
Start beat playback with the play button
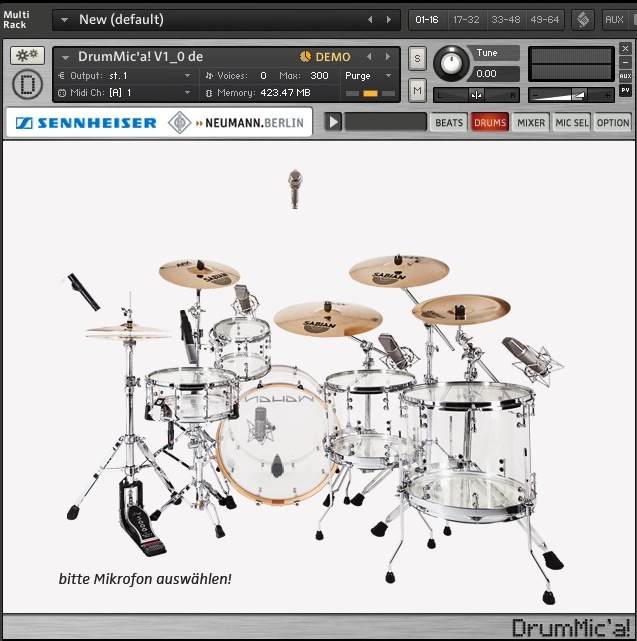[x=333, y=122]
